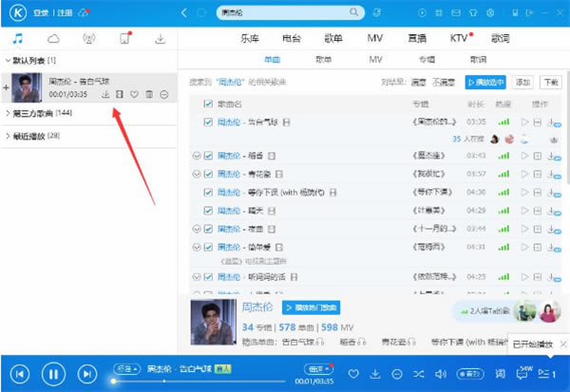Delete 告白气球 using the trash icon

(x=149, y=94)
